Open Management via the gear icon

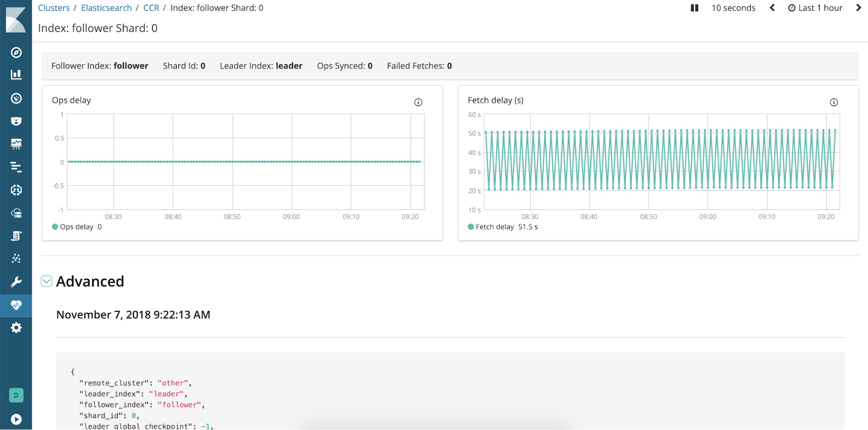point(16,327)
